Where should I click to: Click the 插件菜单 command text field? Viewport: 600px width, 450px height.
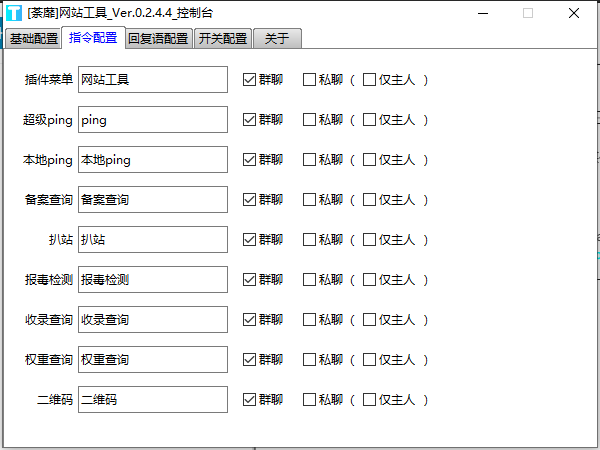[152, 80]
